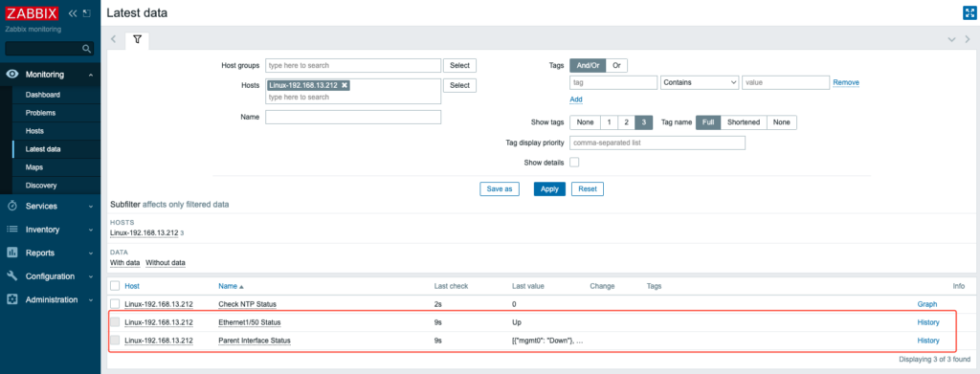
Task: Expand the Administration menu section
Action: click(91, 299)
